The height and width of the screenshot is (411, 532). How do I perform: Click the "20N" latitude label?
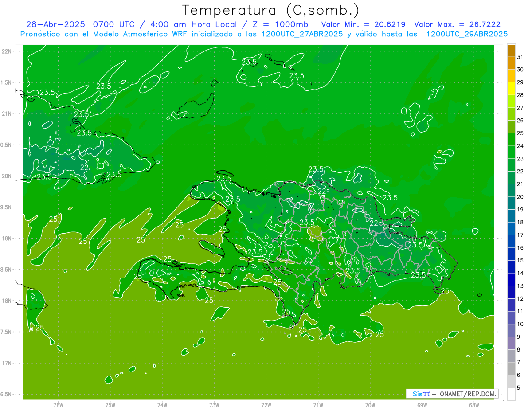point(7,176)
